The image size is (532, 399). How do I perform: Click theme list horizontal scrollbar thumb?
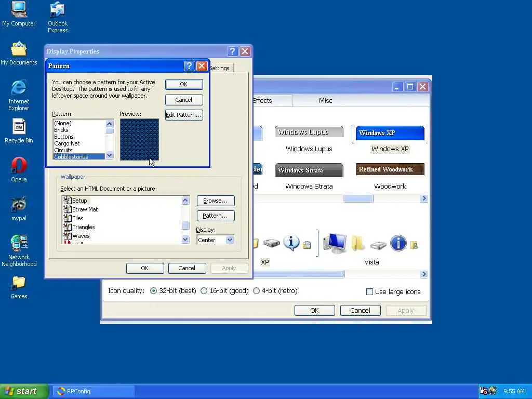(358, 198)
